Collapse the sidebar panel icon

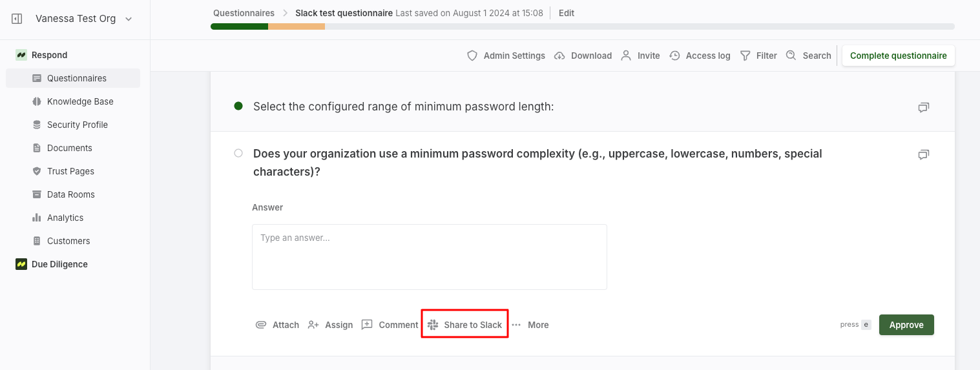[17, 19]
